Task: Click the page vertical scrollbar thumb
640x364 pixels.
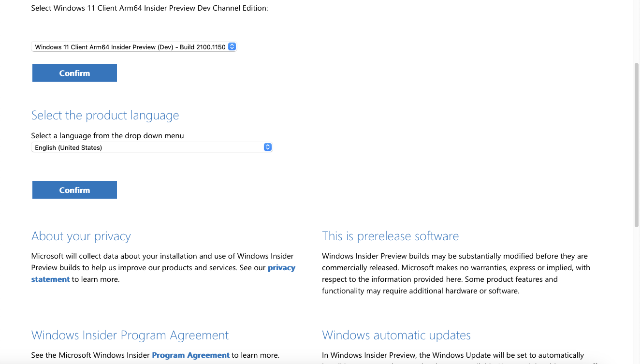Action: (x=636, y=144)
